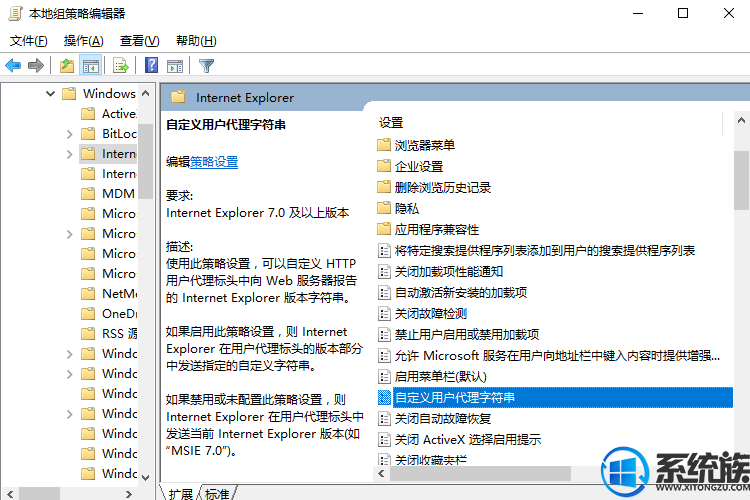This screenshot has width=750, height=500.
Task: Click tree pane horizontal scroll left arrow
Action: click(11, 494)
